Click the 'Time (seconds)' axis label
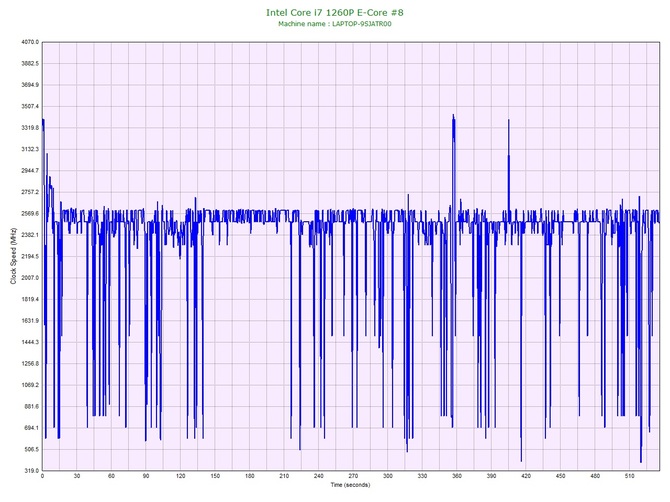The height and width of the screenshot is (502, 670). [x=350, y=485]
